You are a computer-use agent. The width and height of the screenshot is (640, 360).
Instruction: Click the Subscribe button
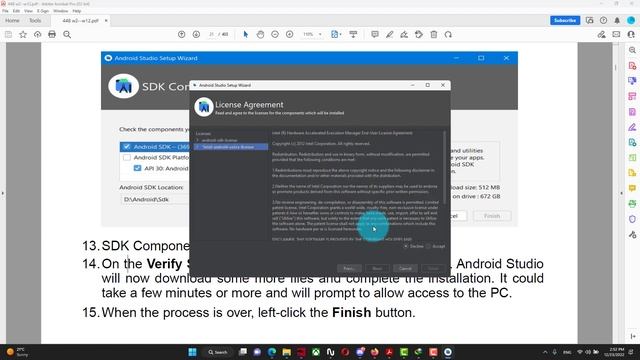565,20
